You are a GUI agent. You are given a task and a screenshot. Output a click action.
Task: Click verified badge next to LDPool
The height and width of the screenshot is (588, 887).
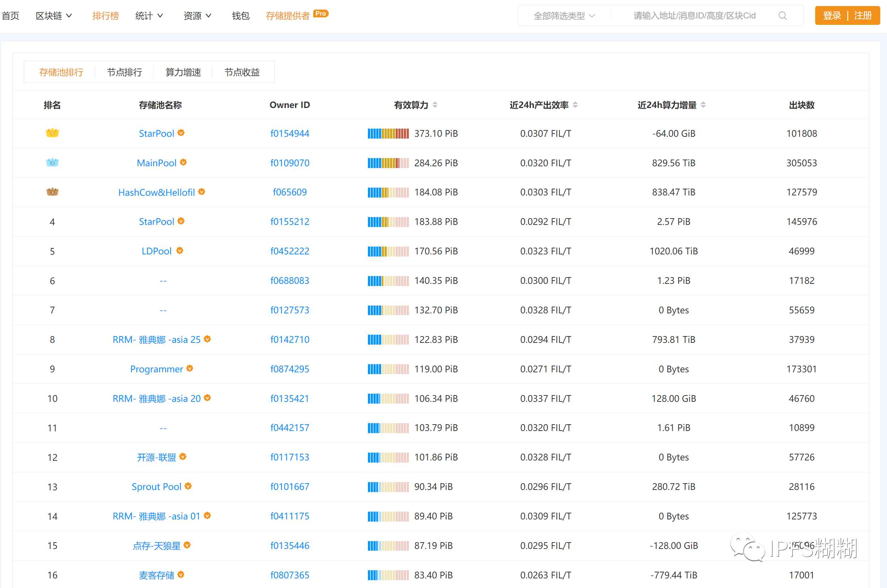(x=180, y=250)
